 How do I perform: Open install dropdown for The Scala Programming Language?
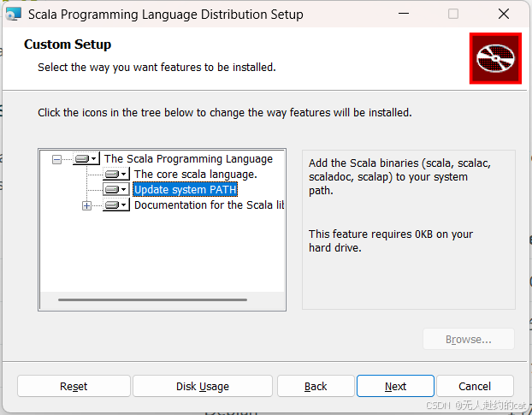pyautogui.click(x=86, y=158)
